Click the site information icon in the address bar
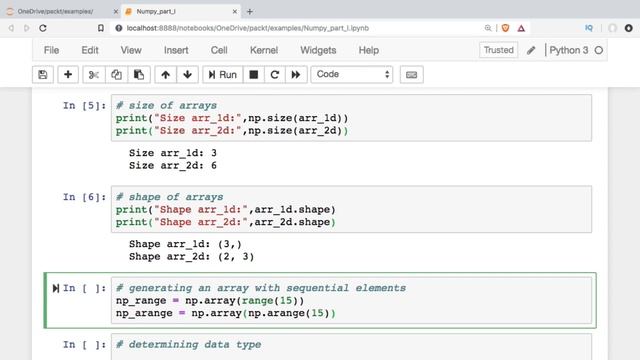This screenshot has width=640, height=360. click(119, 28)
